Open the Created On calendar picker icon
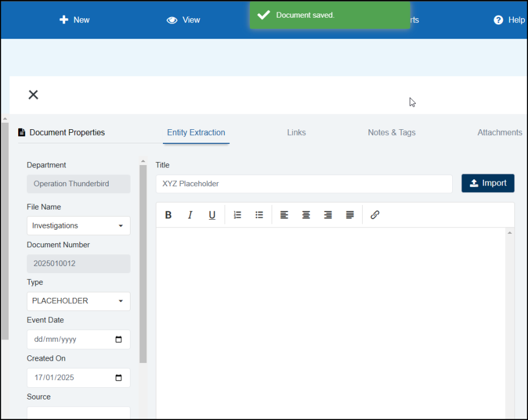 [x=119, y=378]
